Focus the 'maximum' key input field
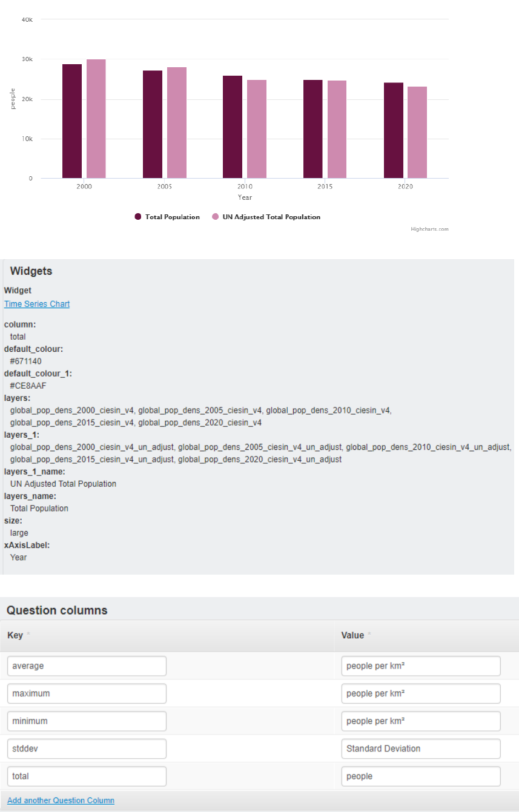Image resolution: width=519 pixels, height=812 pixels. tap(87, 693)
